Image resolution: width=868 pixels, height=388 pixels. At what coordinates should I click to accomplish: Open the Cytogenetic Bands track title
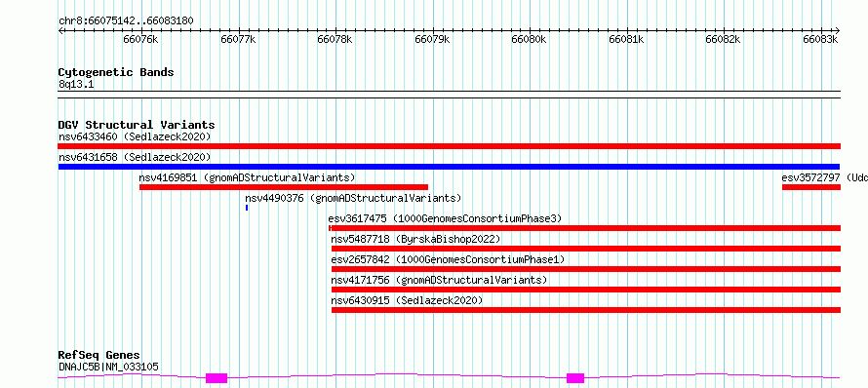tap(116, 72)
